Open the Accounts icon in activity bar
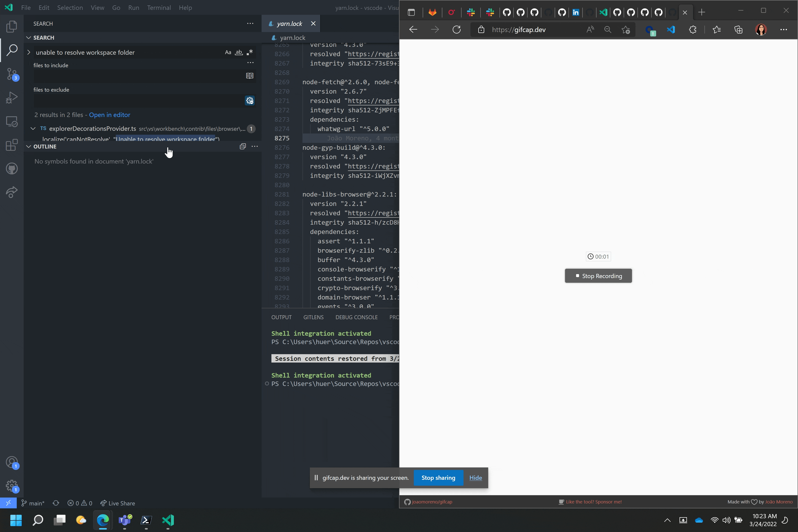Viewport: 798px width, 532px height. (x=12, y=462)
